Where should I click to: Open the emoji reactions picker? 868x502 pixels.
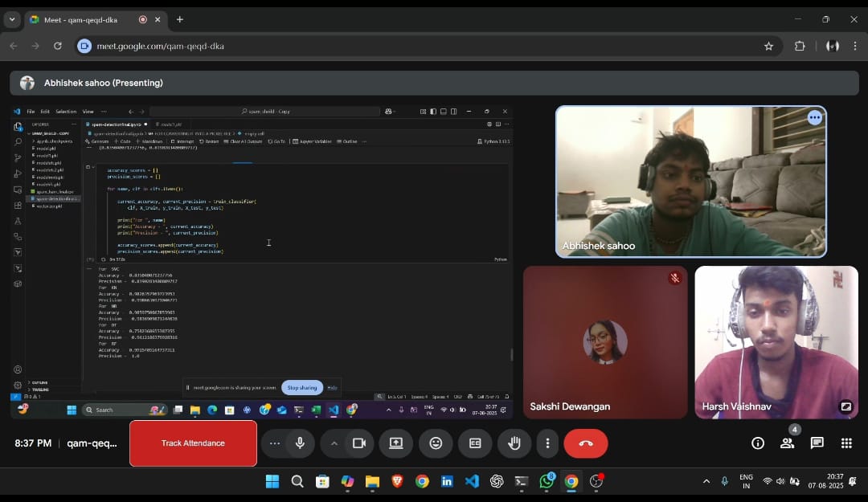(436, 443)
